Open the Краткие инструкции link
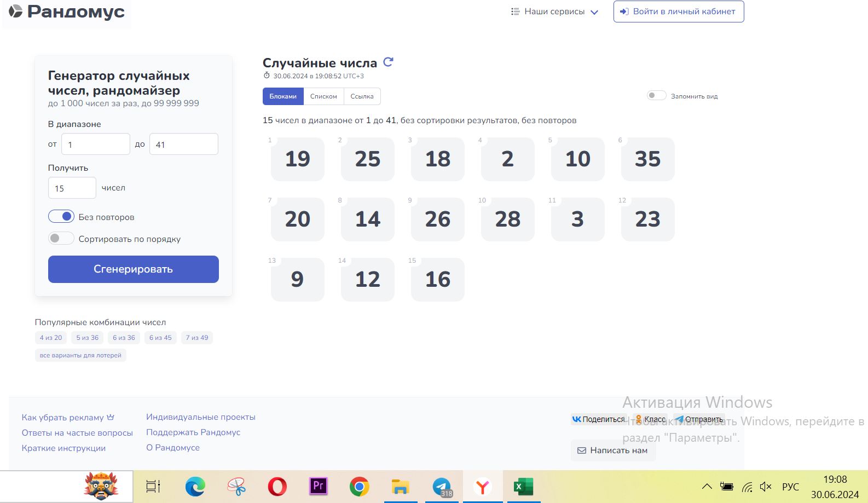The image size is (868, 503). click(63, 448)
